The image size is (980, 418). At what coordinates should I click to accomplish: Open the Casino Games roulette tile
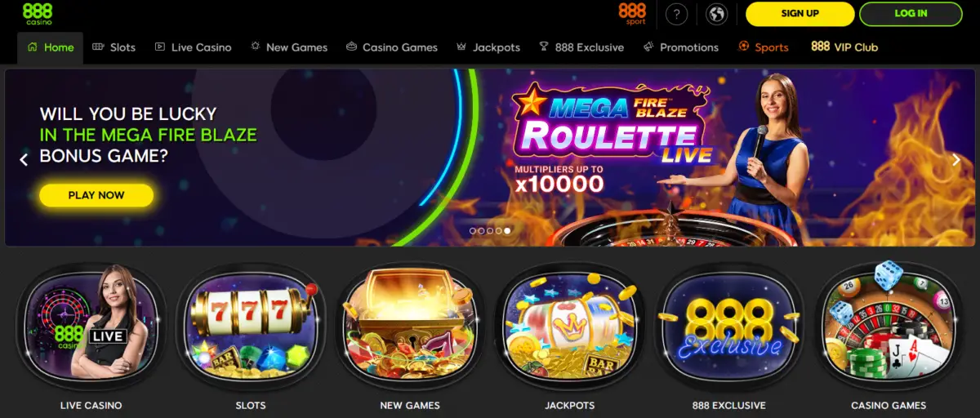pyautogui.click(x=889, y=327)
